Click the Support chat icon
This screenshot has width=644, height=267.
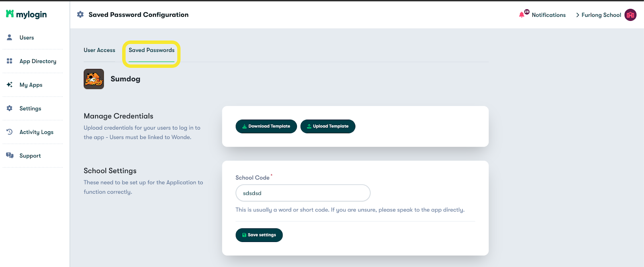pyautogui.click(x=10, y=155)
